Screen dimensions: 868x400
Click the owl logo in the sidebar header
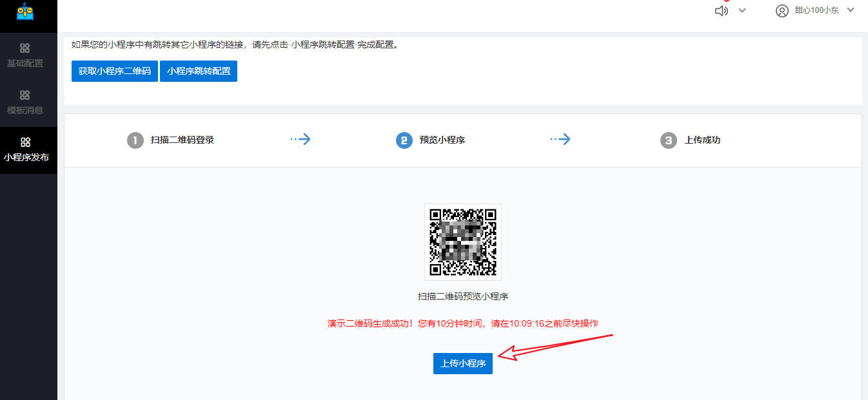[x=25, y=12]
